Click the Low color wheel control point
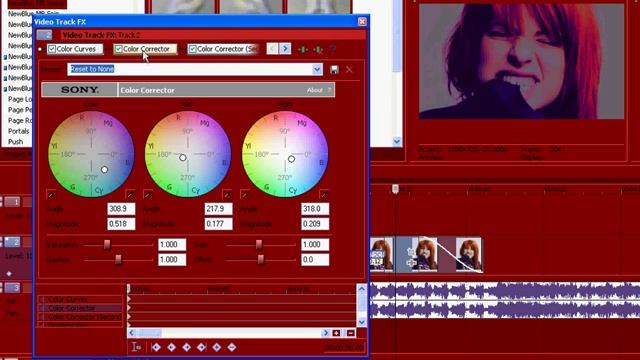The image size is (640, 360). [104, 169]
